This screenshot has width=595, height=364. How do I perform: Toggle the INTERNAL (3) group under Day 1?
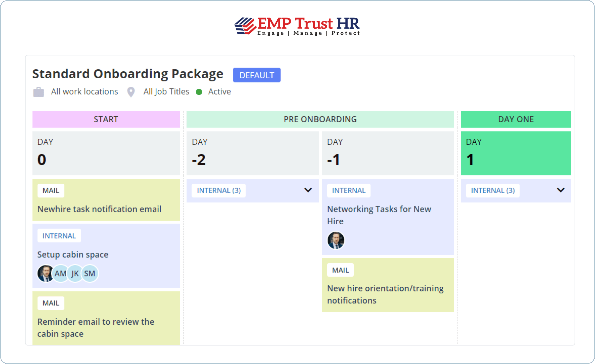pos(492,190)
